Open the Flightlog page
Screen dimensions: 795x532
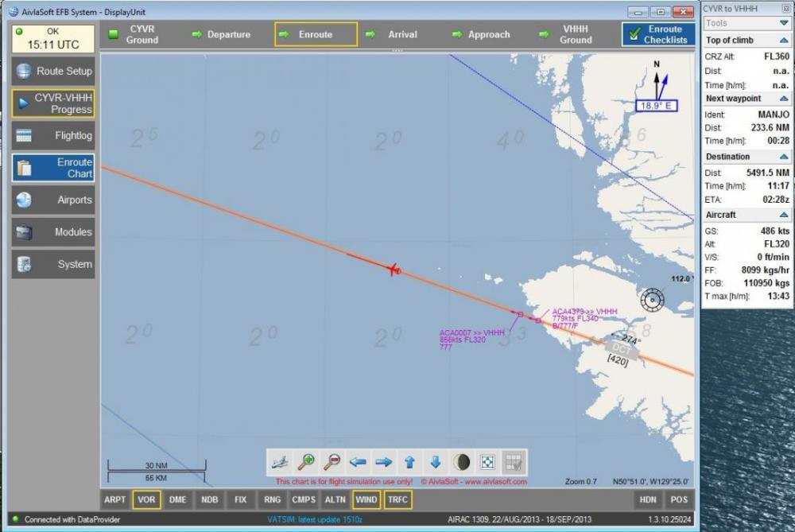pos(53,135)
